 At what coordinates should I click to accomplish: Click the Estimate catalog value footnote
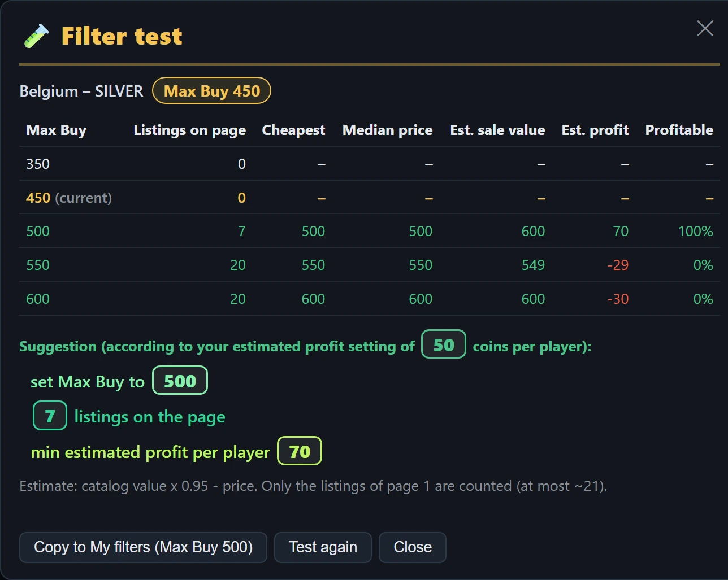coord(313,486)
